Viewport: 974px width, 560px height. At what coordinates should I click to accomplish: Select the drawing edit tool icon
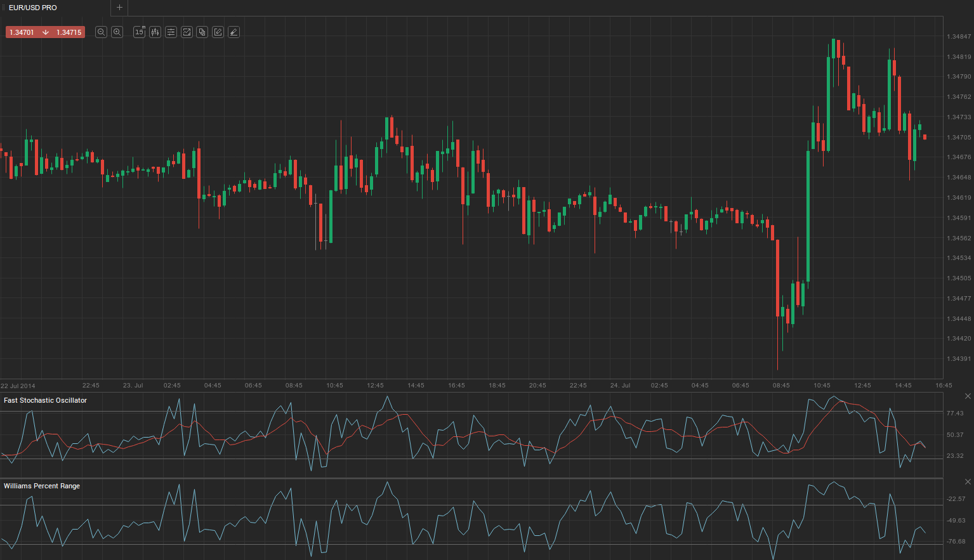[218, 32]
